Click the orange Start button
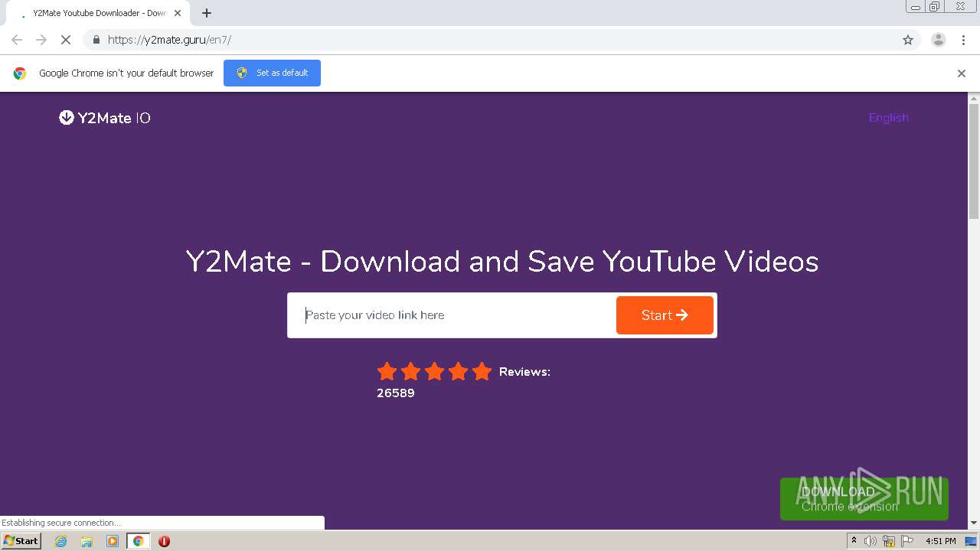 [665, 315]
